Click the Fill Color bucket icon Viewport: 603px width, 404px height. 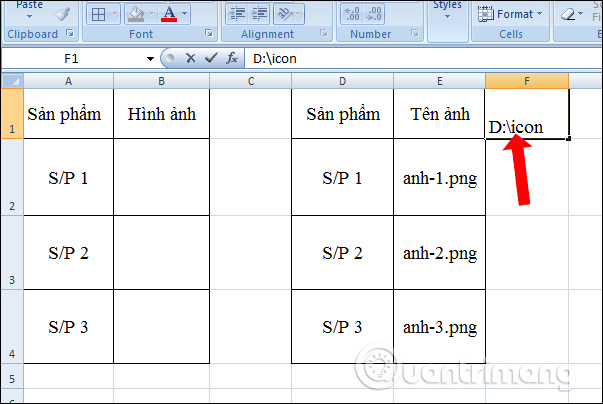coord(136,15)
